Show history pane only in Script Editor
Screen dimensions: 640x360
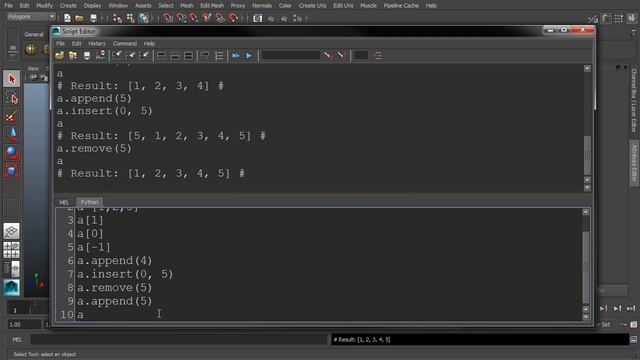[x=161, y=56]
